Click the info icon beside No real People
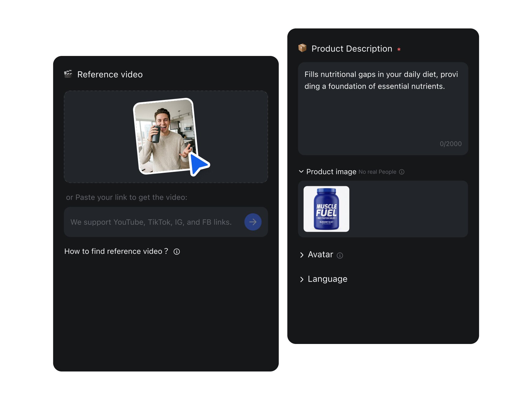Image resolution: width=532 pixels, height=399 pixels. pos(402,172)
